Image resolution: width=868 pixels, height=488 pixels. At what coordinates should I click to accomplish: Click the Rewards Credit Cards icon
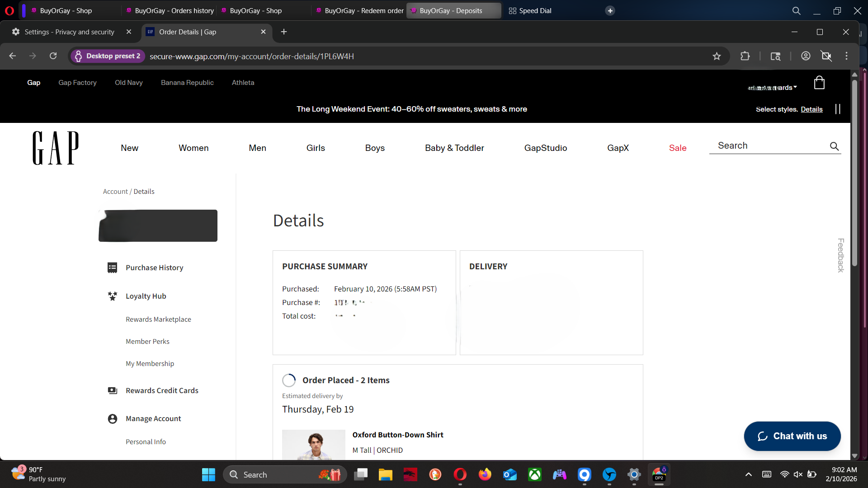tap(113, 390)
